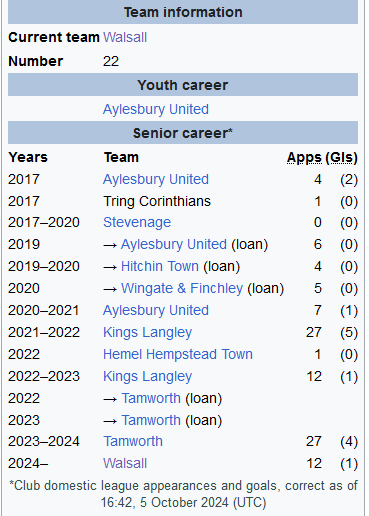The height and width of the screenshot is (516, 369).
Task: Click the Team information section header
Action: coord(183,12)
